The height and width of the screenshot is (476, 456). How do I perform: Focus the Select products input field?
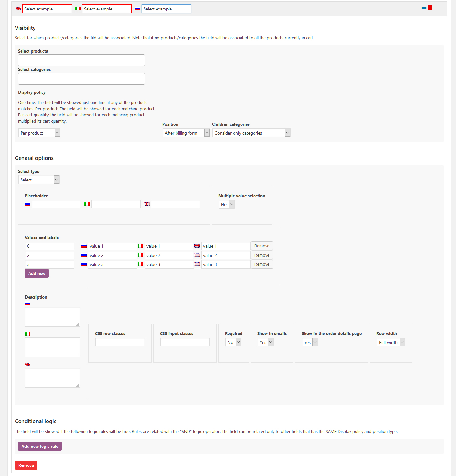pyautogui.click(x=81, y=60)
